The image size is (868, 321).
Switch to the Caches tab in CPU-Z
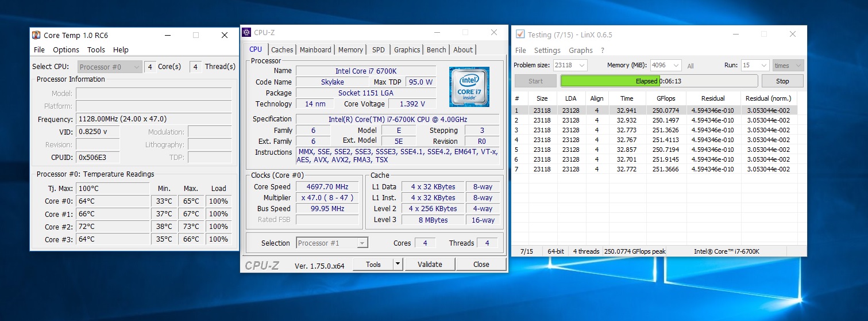282,50
